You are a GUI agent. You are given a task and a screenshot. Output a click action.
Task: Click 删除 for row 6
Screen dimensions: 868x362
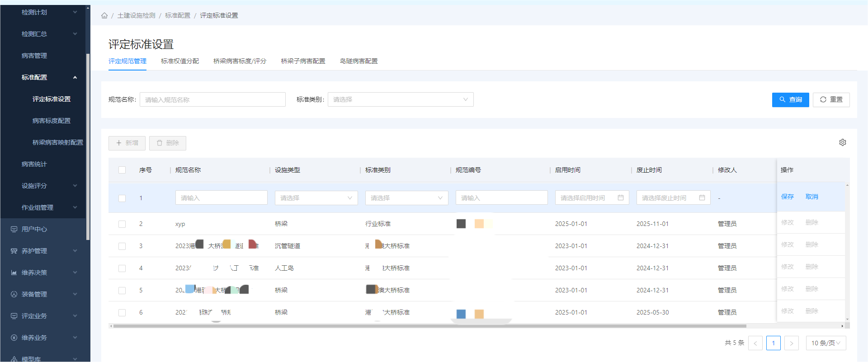click(812, 311)
